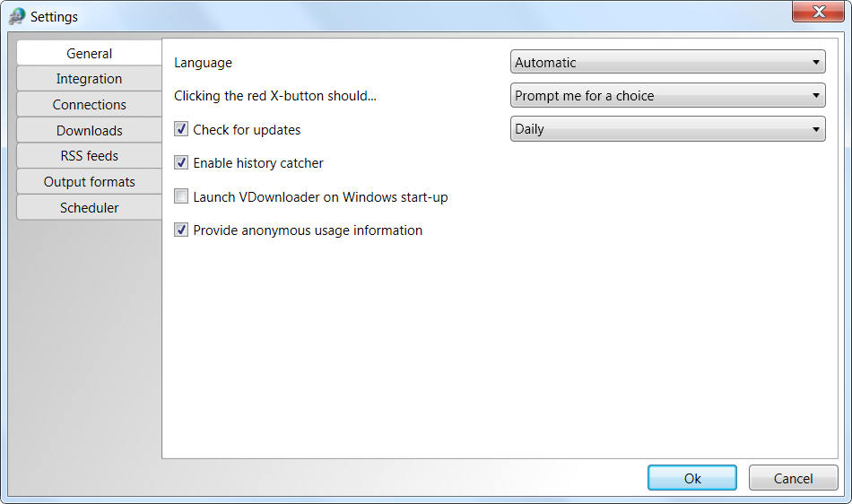Image resolution: width=852 pixels, height=504 pixels.
Task: Open the Connections tab
Action: [89, 104]
